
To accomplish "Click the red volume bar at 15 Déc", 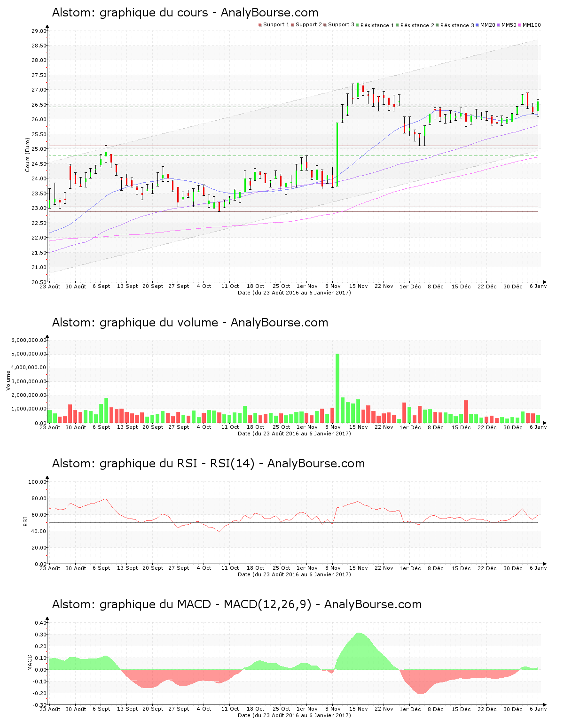I will coord(466,411).
